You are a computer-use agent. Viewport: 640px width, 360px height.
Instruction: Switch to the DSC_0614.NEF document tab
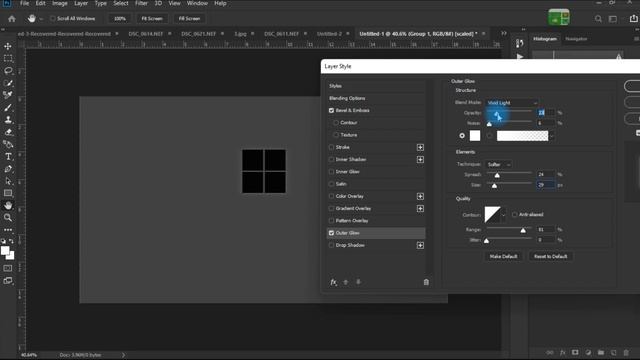click(x=145, y=34)
